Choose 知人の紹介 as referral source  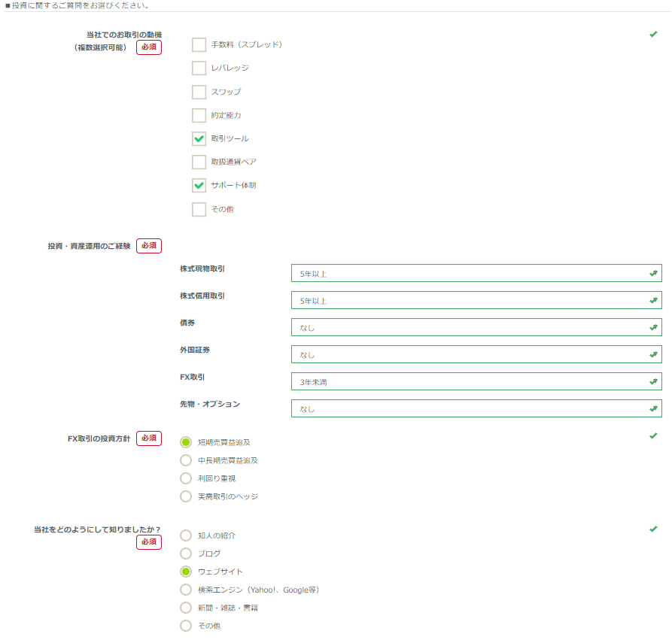click(186, 535)
